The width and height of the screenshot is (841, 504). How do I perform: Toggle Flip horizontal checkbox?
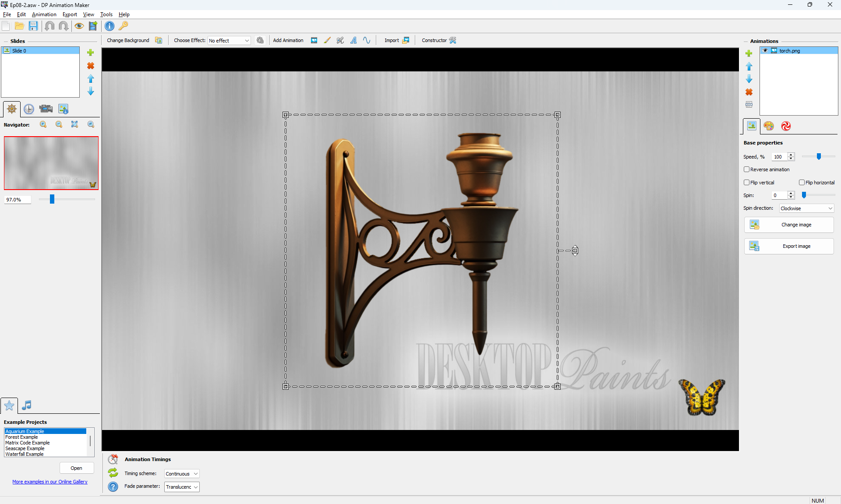coord(802,183)
